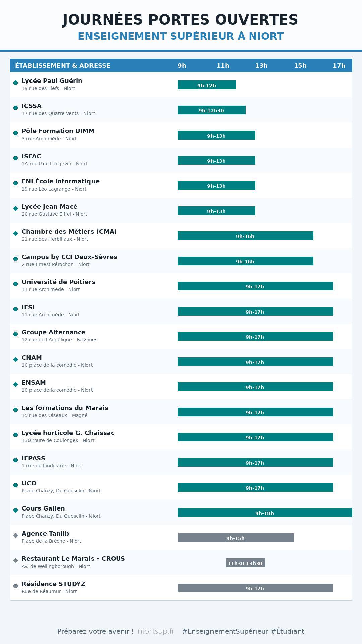The height and width of the screenshot is (644, 362).
Task: Click the dot beside Université de Poitiers
Action: (x=15, y=284)
